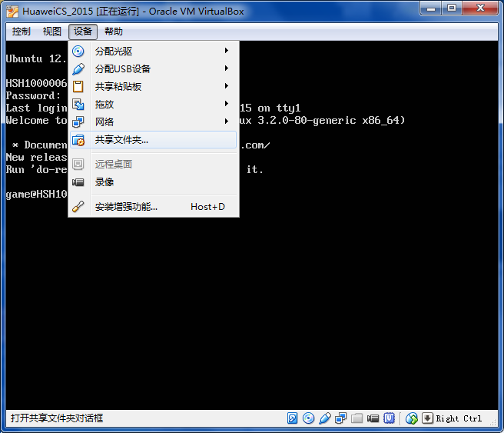
Task: Maximize the VirtualBox window
Action: tap(452, 8)
